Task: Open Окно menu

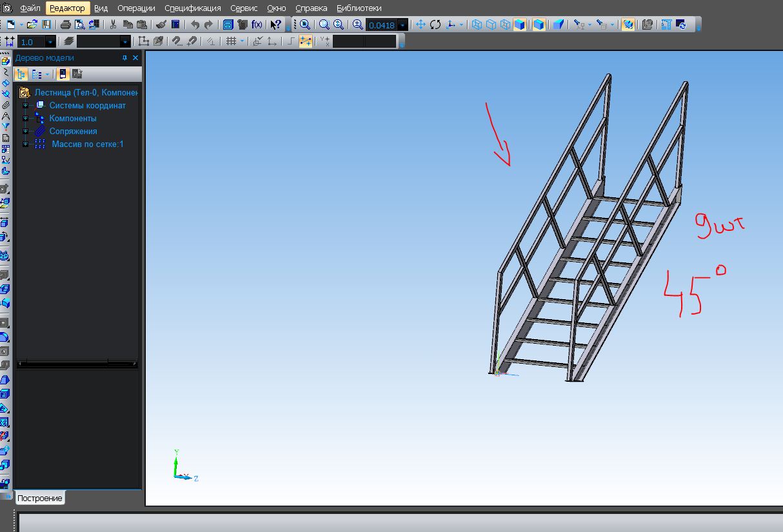Action: coord(277,8)
